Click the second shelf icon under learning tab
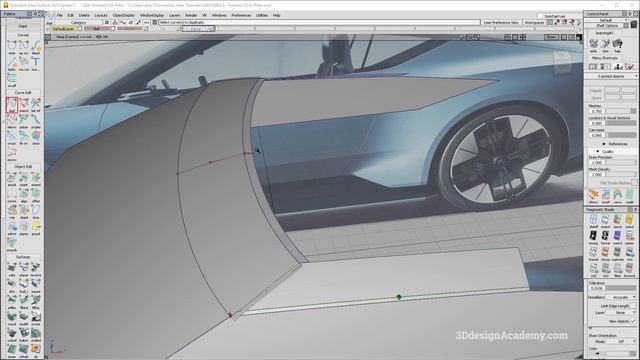This screenshot has width=640, height=360. pos(605,44)
